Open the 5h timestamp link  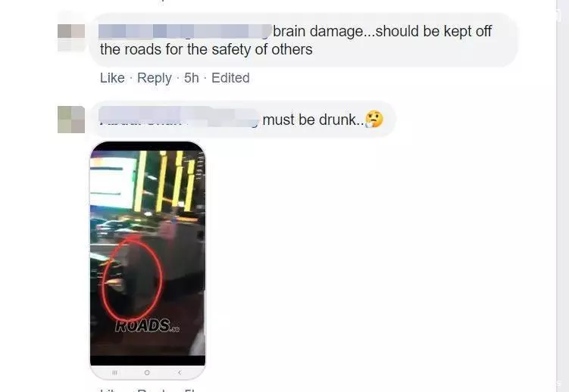191,78
